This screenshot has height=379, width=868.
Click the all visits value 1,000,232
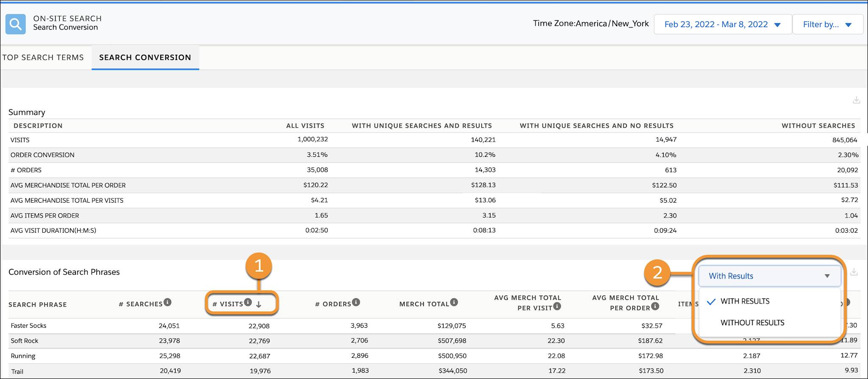312,139
